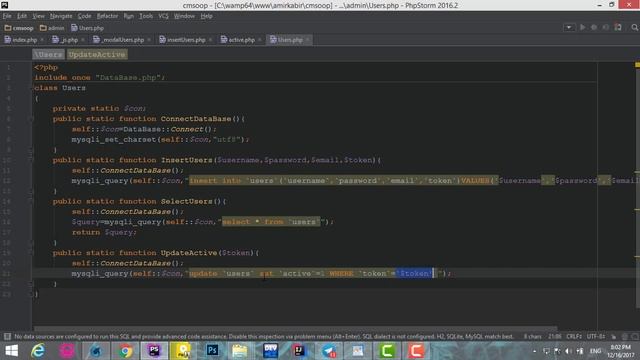The height and width of the screenshot is (360, 640).
Task: Open the Refactor menu
Action: tap(107, 16)
